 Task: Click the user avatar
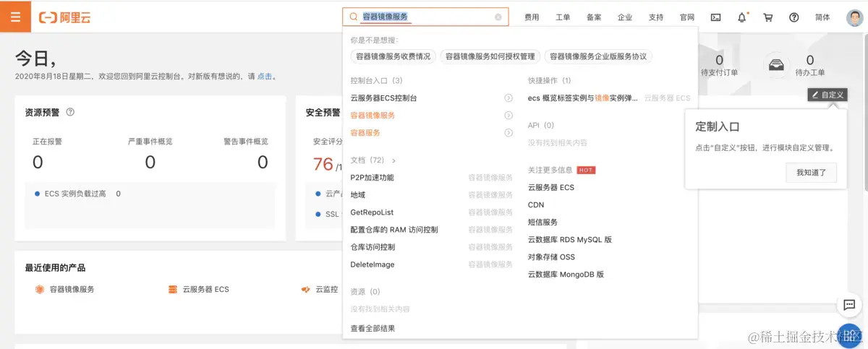pos(854,17)
